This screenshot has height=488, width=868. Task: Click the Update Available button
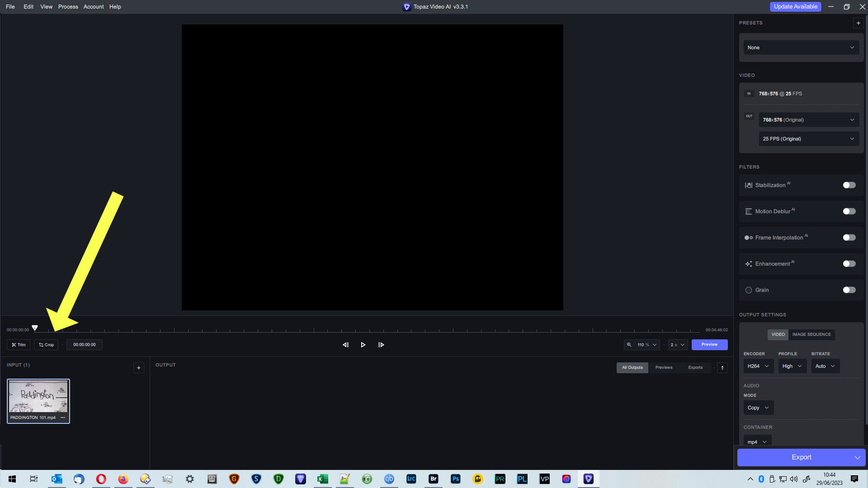click(795, 7)
